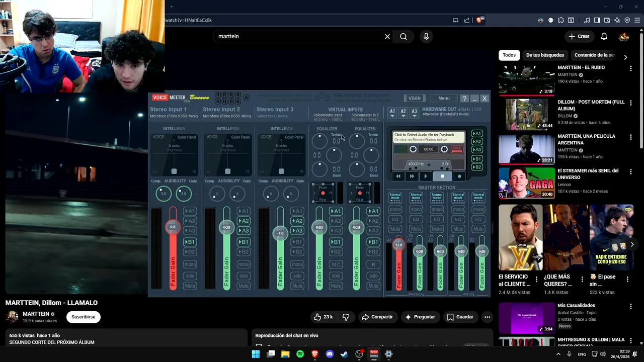
Task: Click the A1 master fader knob at 12.0
Action: [398, 245]
